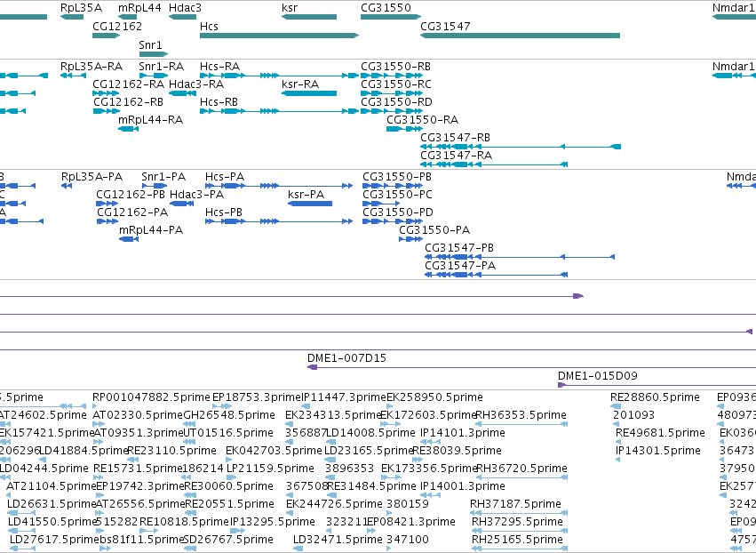The image size is (756, 553).
Task: Select the LP21159.5prime EST label
Action: pos(270,469)
